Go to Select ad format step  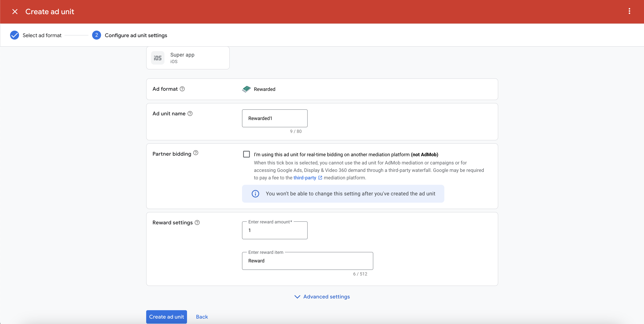click(x=42, y=35)
